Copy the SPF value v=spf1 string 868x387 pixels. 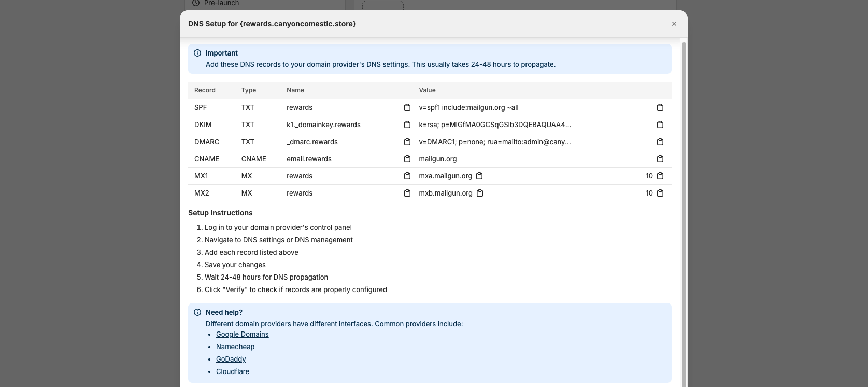660,107
